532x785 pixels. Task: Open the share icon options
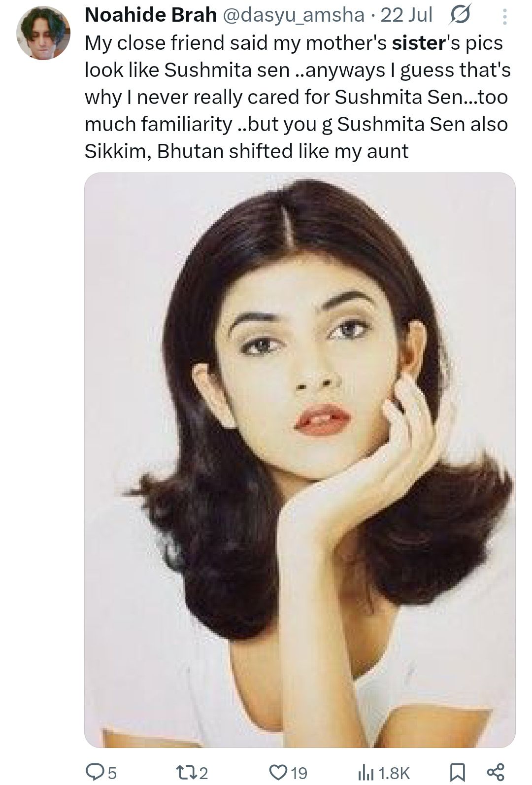(496, 772)
